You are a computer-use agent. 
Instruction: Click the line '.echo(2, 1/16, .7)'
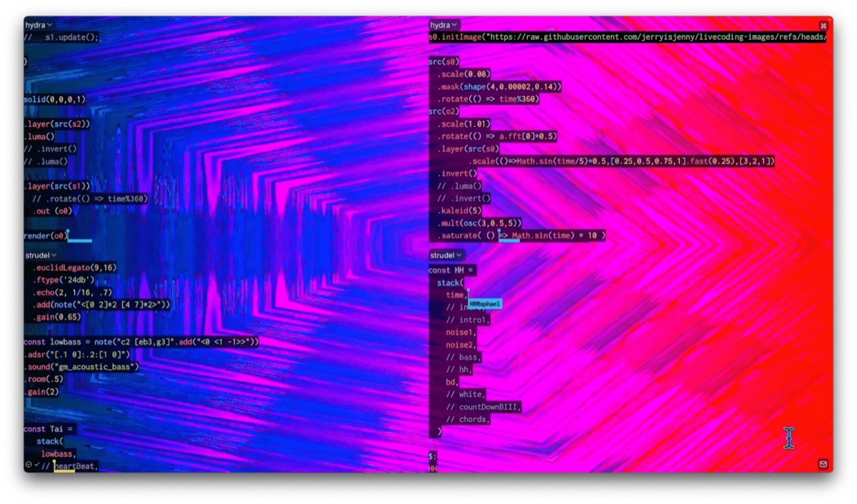coord(74,292)
